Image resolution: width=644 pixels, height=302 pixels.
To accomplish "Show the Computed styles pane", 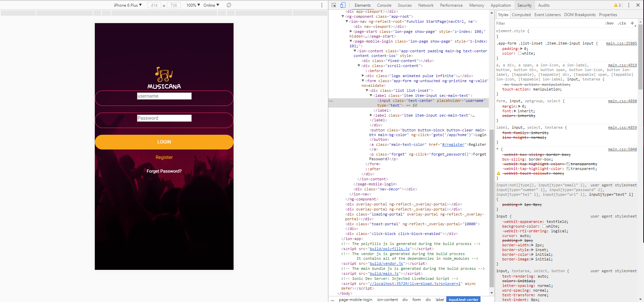I will coord(521,15).
